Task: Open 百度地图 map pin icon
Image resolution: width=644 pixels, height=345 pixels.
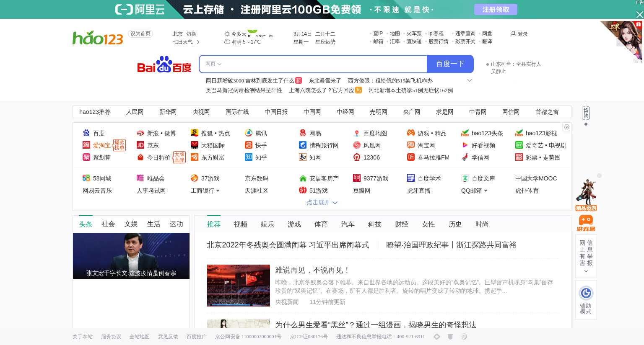Action: pyautogui.click(x=357, y=133)
